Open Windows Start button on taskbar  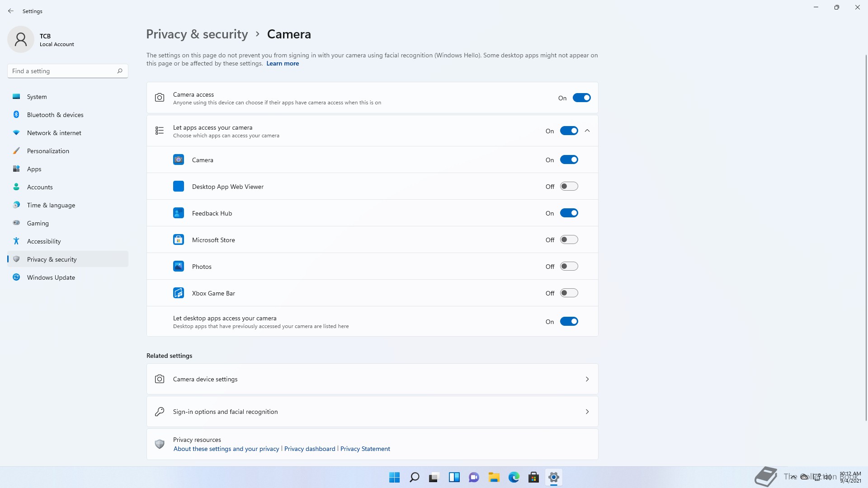tap(394, 477)
